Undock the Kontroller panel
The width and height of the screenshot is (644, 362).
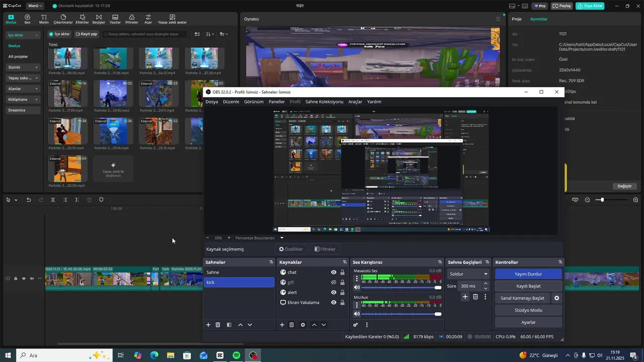click(560, 262)
